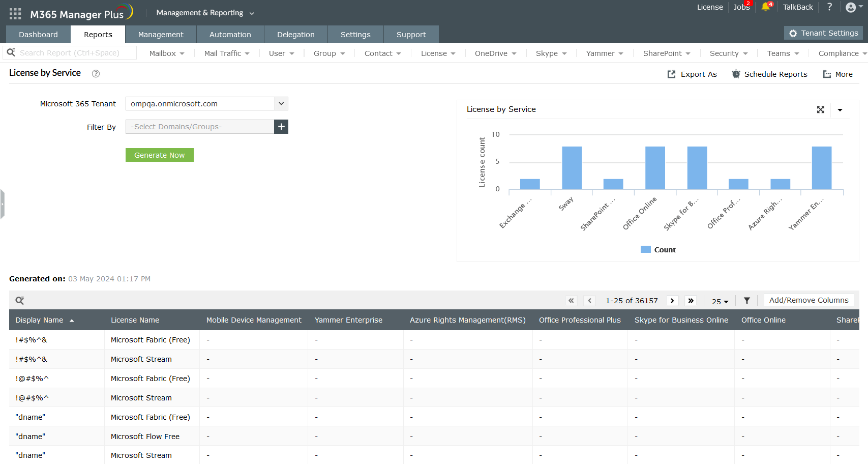Go to the previous results page
This screenshot has width=868, height=464.
590,301
